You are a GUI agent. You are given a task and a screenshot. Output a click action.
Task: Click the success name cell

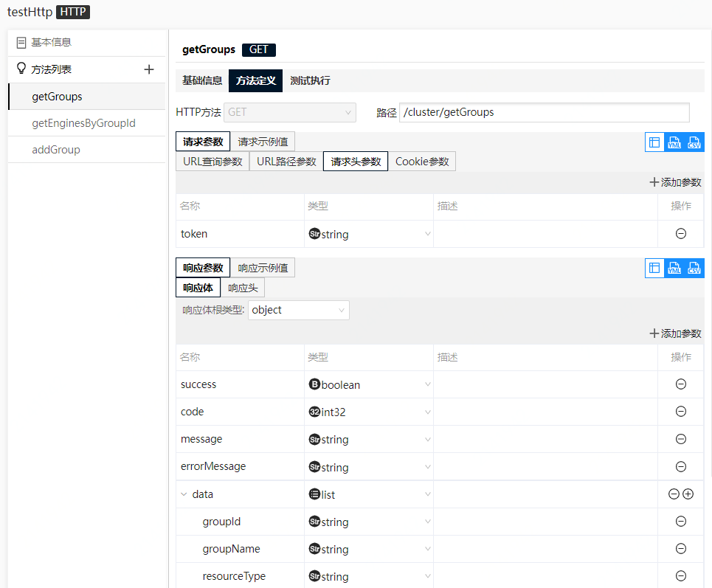coord(240,384)
